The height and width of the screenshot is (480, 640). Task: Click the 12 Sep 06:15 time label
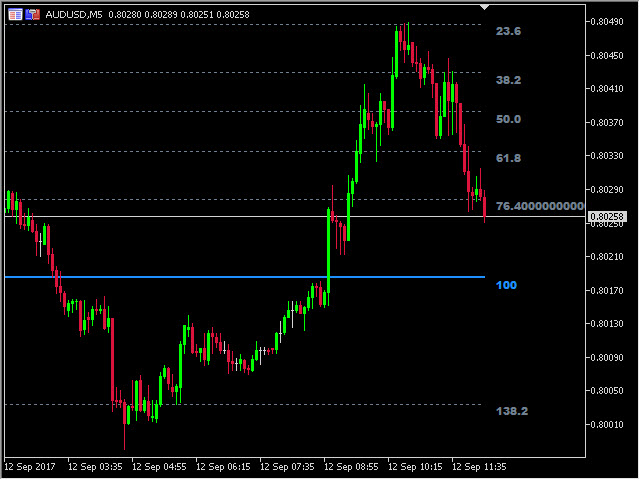pyautogui.click(x=223, y=467)
